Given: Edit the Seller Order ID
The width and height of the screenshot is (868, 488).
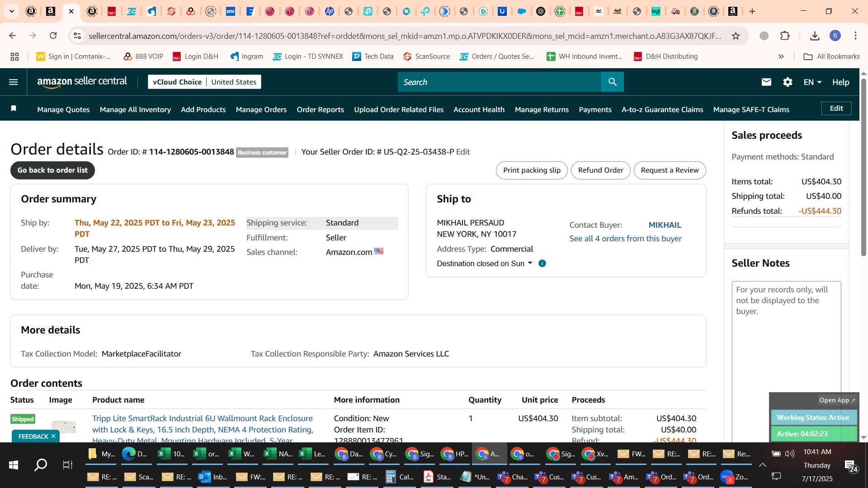Looking at the screenshot, I should [x=463, y=152].
